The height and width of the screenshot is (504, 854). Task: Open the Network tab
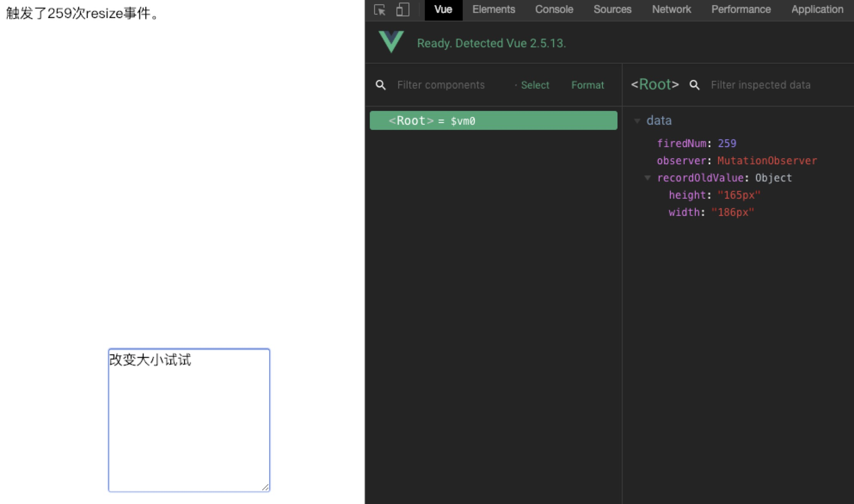[x=671, y=9]
